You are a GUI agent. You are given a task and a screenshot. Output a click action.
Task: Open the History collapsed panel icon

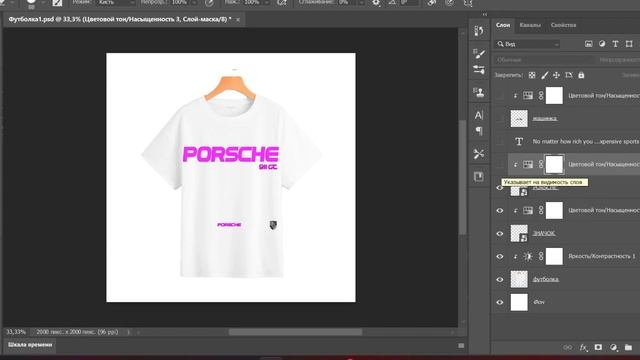click(x=479, y=31)
